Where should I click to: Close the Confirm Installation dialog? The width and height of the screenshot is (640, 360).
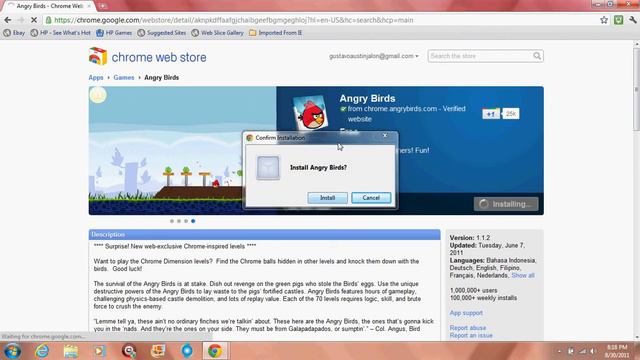click(x=385, y=136)
